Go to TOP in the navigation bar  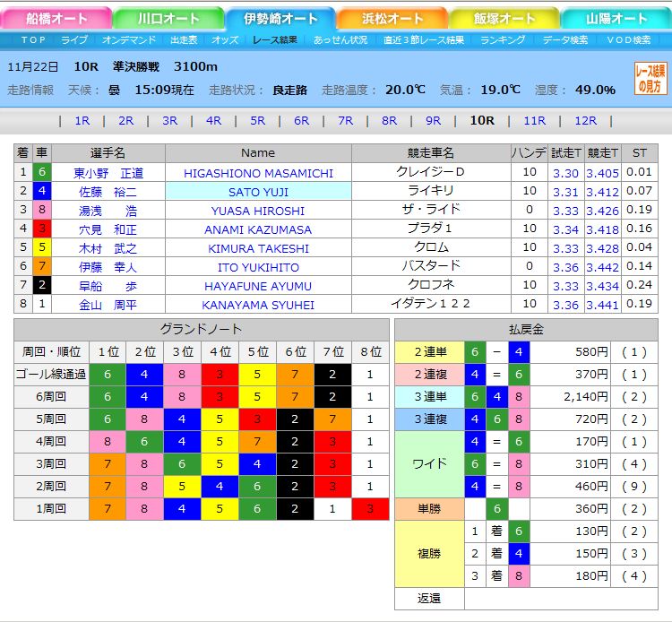pos(33,39)
